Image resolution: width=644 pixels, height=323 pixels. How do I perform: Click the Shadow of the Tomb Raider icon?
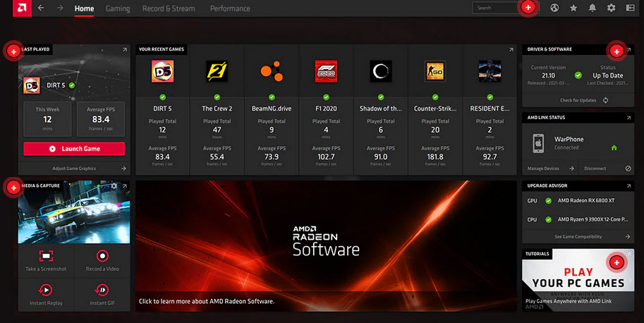[x=381, y=71]
